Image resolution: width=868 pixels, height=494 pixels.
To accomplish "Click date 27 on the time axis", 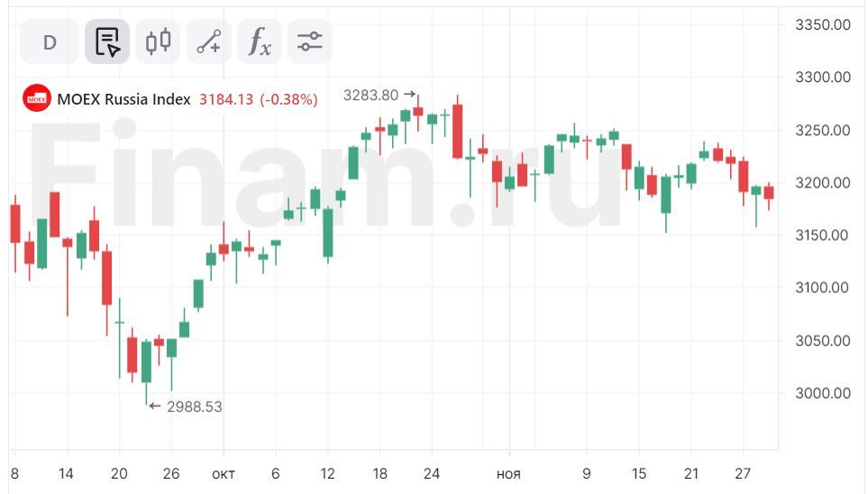I will click(x=745, y=473).
